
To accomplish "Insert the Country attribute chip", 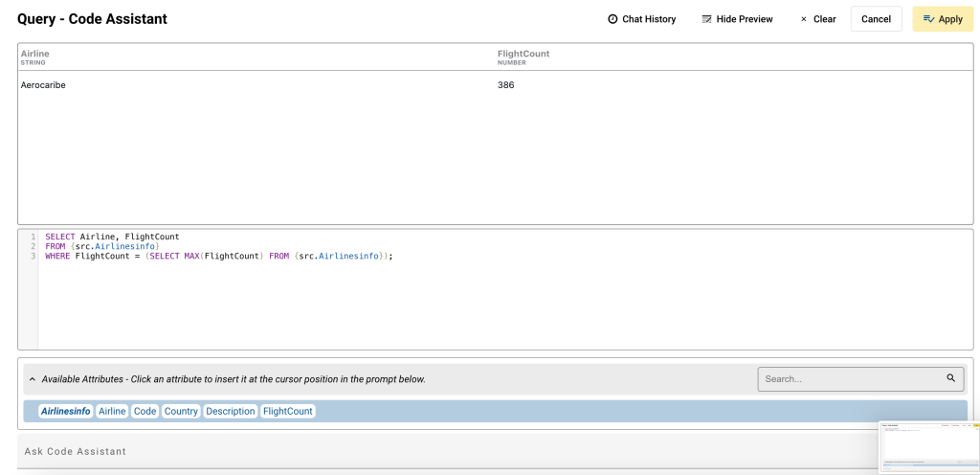I will point(181,411).
